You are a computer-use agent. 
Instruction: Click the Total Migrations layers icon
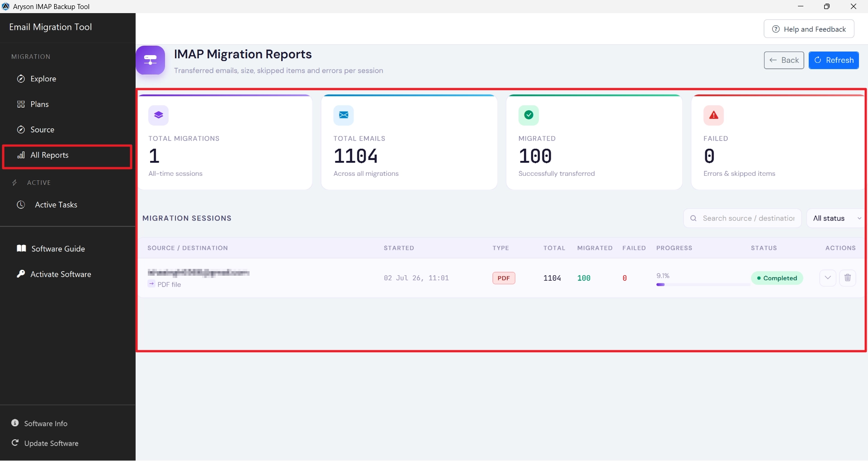(158, 115)
